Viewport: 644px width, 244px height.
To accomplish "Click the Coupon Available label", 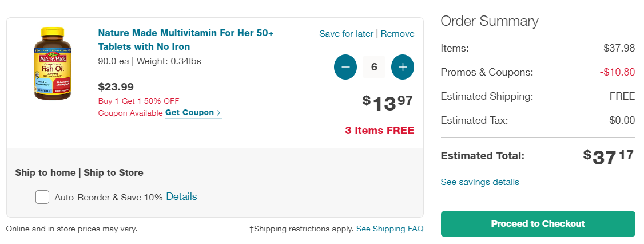I will click(130, 113).
